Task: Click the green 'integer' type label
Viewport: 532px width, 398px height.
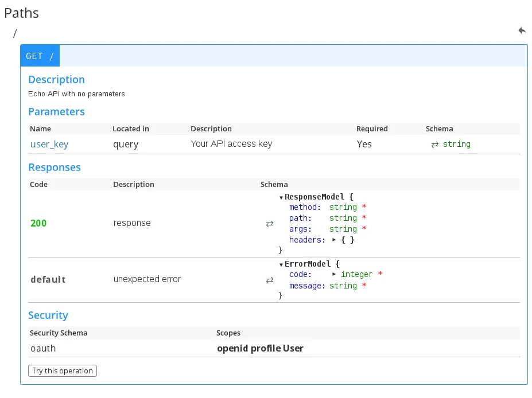Action: click(356, 274)
